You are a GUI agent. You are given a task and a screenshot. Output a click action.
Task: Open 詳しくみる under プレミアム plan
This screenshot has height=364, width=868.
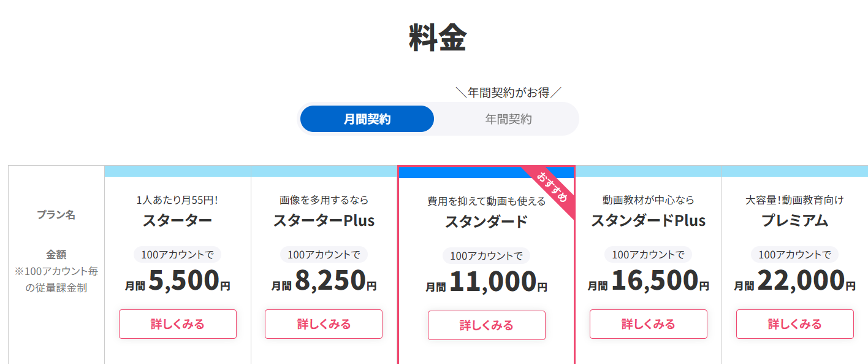(795, 324)
